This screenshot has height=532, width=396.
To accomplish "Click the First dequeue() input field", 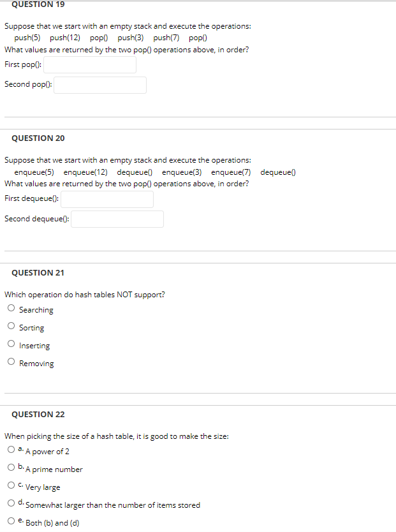I will [106, 199].
